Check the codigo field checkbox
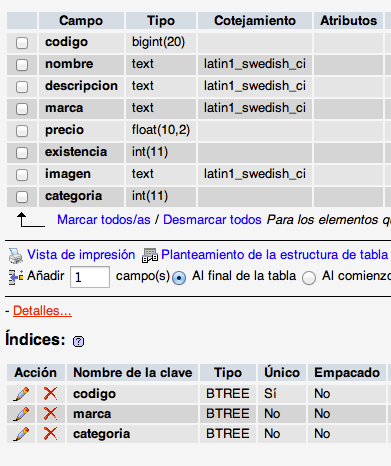This screenshot has width=391, height=466. click(22, 43)
